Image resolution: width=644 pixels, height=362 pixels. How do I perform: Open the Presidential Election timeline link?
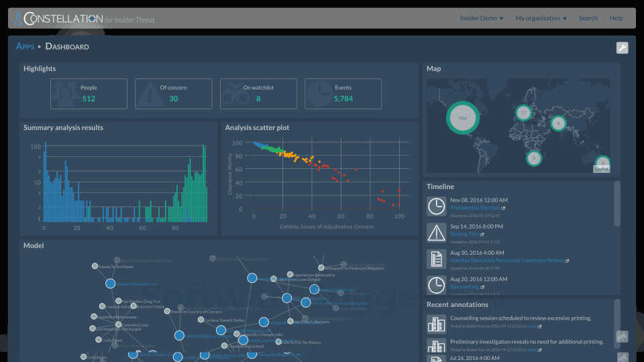[x=475, y=208]
